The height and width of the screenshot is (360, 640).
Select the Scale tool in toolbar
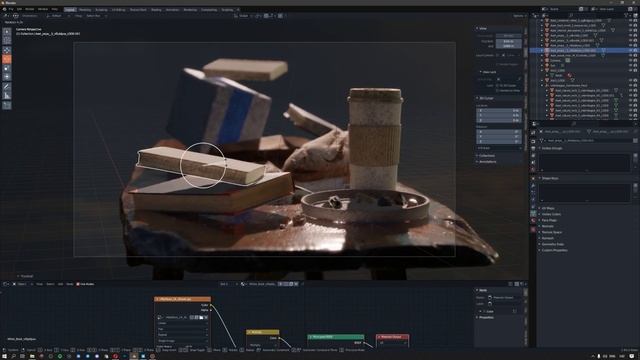(x=7, y=68)
